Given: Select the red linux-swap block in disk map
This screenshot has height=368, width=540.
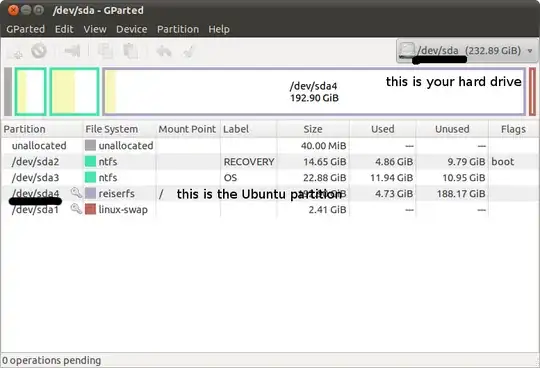Looking at the screenshot, I should pos(532,92).
